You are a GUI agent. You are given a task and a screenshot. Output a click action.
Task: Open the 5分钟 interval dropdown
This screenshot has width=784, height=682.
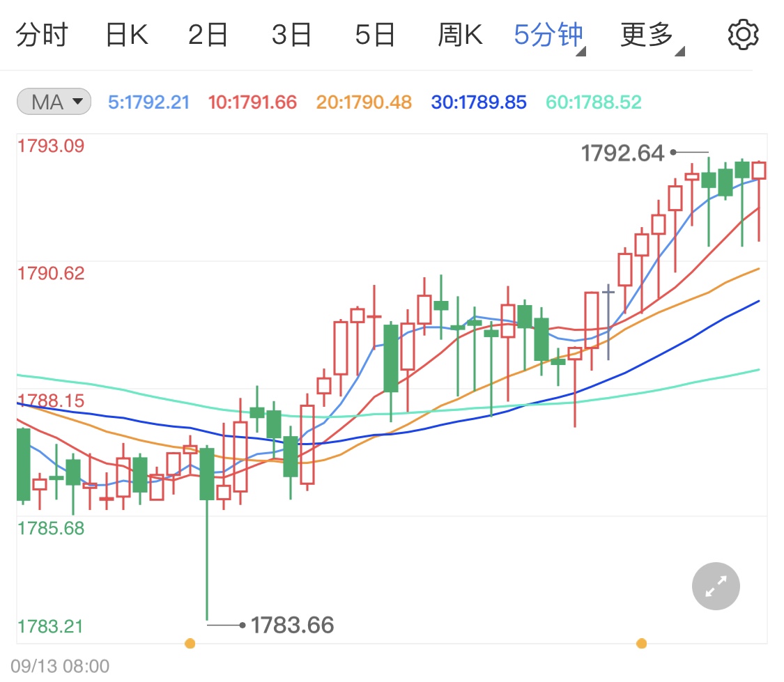550,36
